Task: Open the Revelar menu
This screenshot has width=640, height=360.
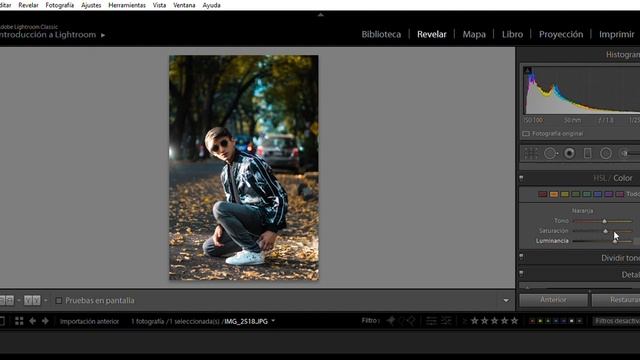Action: point(28,5)
